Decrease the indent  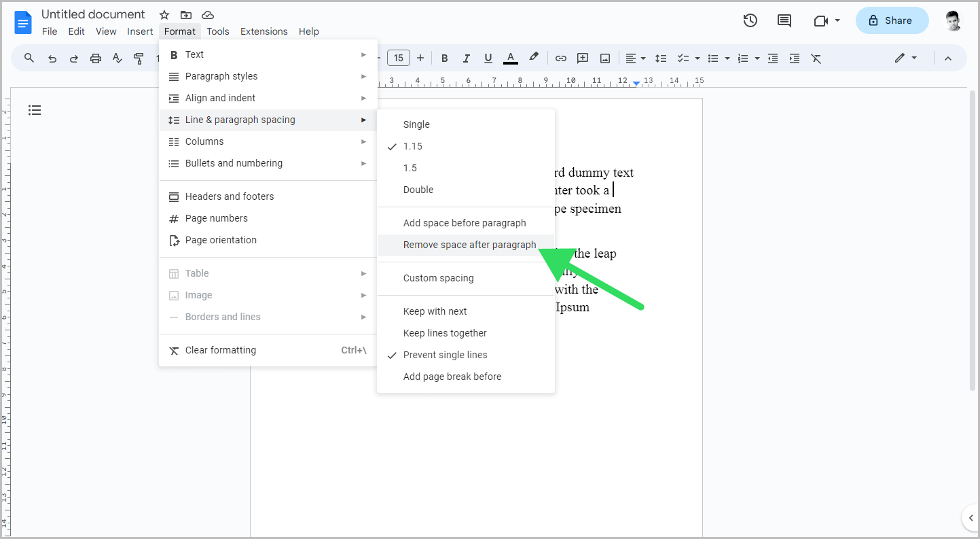pyautogui.click(x=772, y=58)
